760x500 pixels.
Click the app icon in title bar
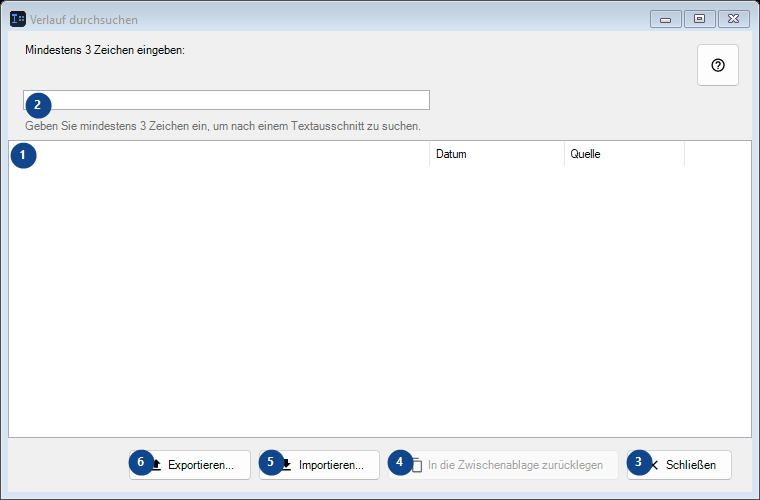tap(18, 19)
